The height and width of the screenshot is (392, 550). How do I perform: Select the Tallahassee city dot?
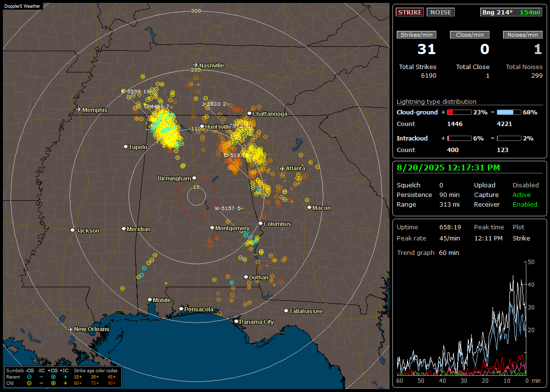(286, 311)
